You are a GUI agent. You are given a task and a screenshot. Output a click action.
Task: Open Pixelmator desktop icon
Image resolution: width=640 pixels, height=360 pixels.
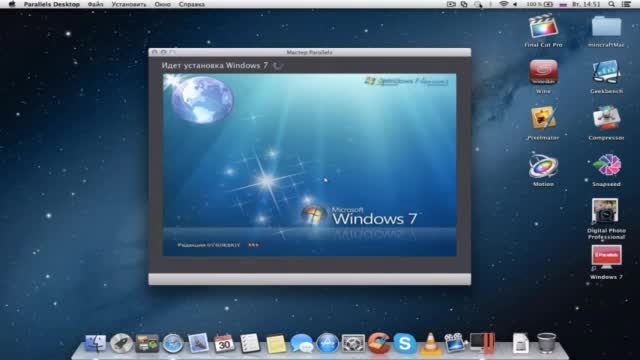543,119
